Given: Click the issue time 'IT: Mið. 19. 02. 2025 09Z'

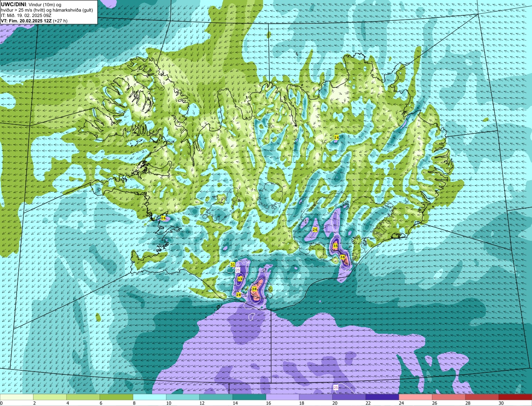Looking at the screenshot, I should [26, 15].
